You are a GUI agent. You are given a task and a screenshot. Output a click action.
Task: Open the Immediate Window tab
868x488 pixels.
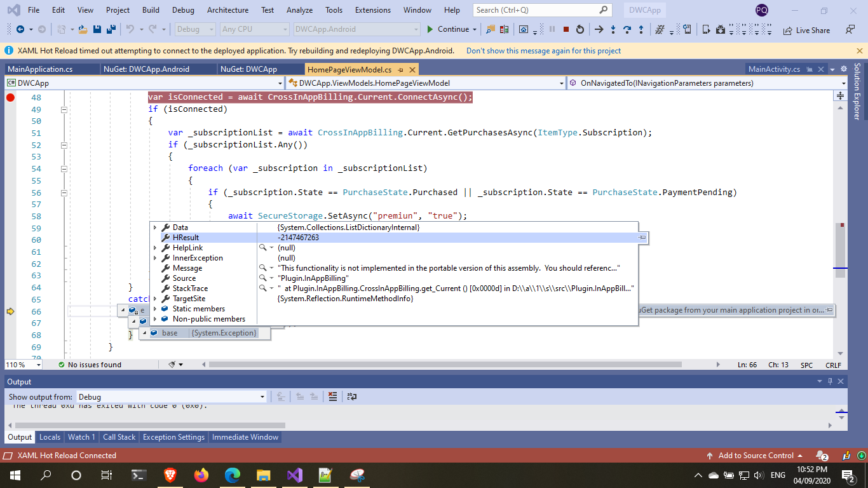point(245,437)
